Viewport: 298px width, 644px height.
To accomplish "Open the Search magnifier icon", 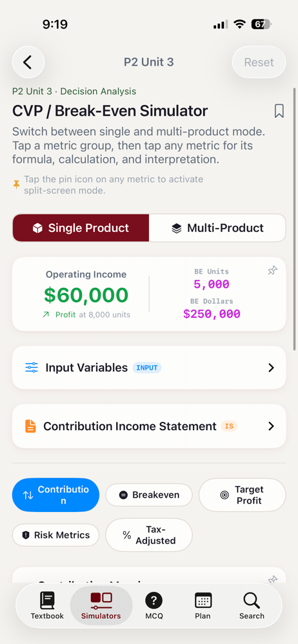I will [252, 600].
